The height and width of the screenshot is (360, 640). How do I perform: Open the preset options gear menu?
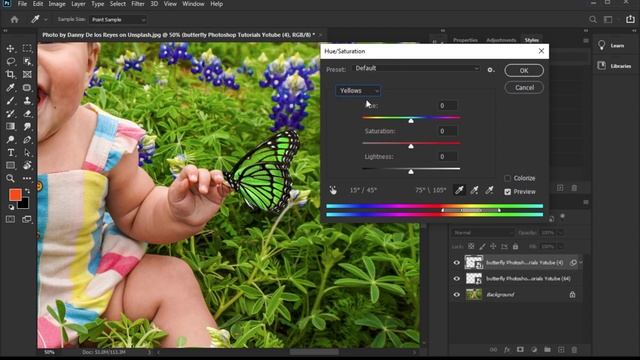click(491, 70)
